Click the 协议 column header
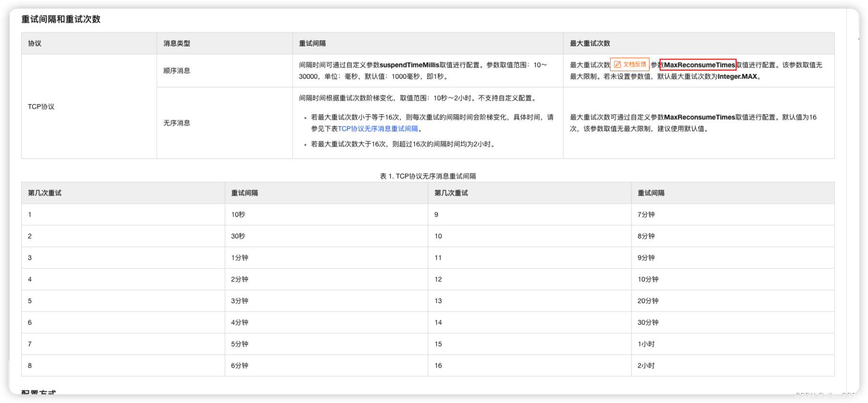Image resolution: width=868 pixels, height=403 pixels. [89, 43]
